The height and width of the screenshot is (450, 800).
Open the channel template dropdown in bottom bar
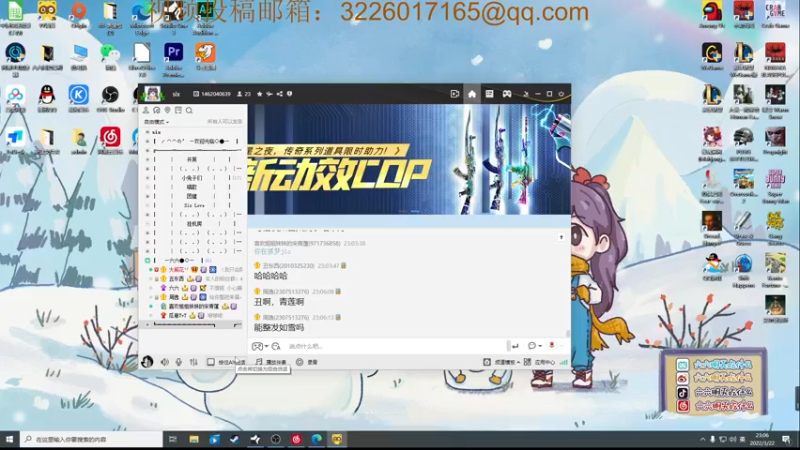click(x=502, y=362)
